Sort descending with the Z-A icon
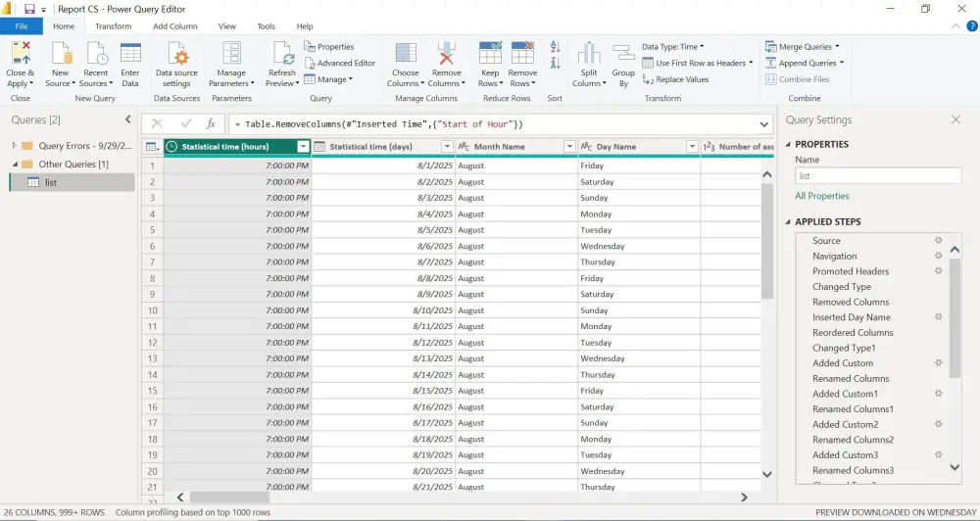Screen dimensions: 980x521 click(x=555, y=62)
